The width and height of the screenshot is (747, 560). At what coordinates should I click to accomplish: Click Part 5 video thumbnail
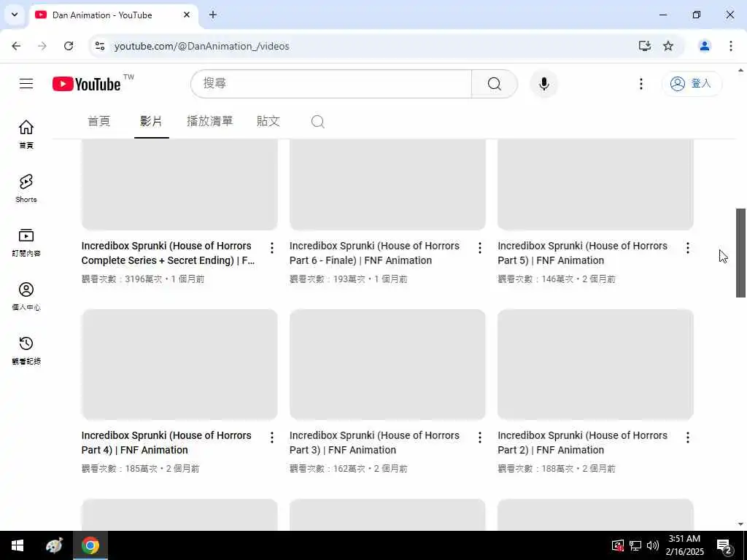(x=595, y=184)
